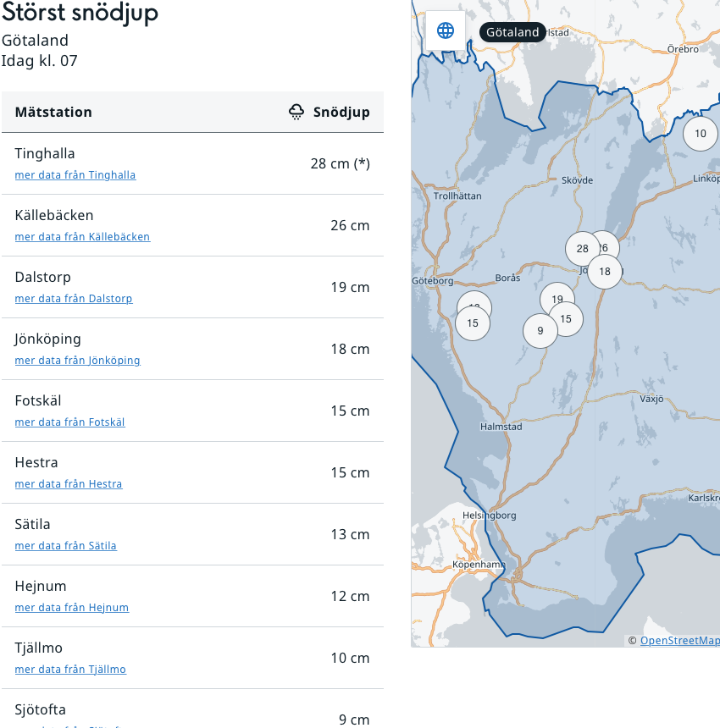This screenshot has width=720, height=728.
Task: Click the map marker labeled 9
Action: [x=540, y=331]
